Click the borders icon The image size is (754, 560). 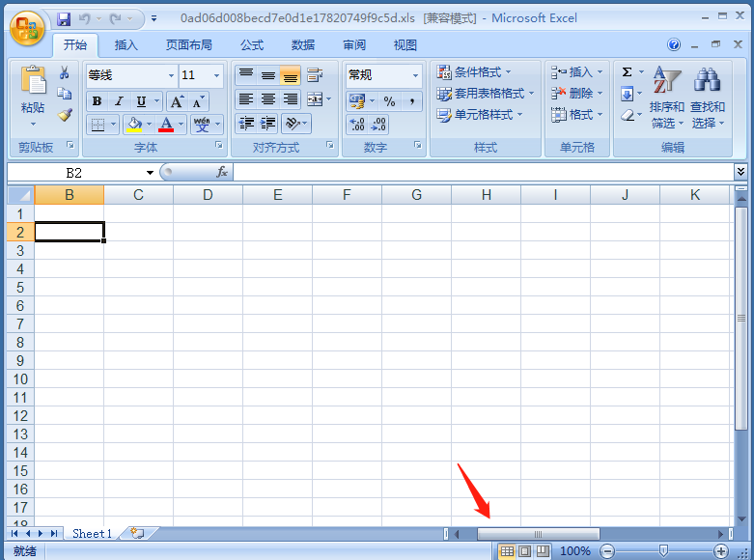click(x=98, y=125)
